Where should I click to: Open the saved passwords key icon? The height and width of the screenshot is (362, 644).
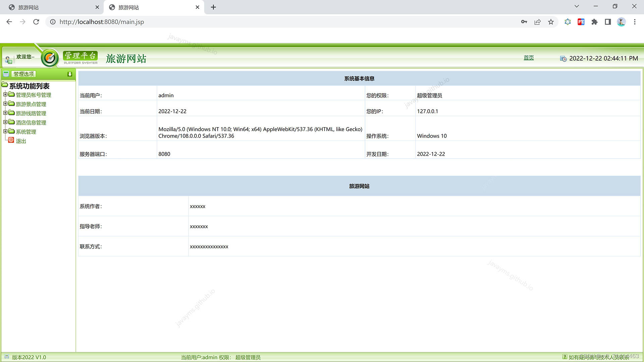pos(524,22)
